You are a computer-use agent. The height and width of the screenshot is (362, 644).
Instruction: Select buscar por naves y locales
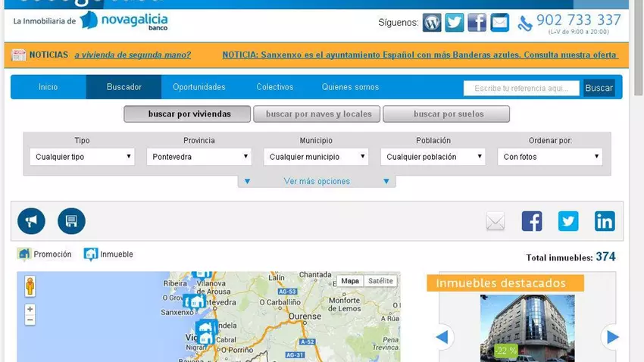point(317,114)
